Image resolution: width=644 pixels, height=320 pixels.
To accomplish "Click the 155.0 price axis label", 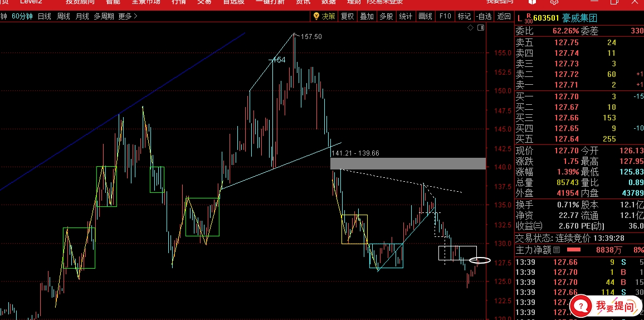I will click(502, 53).
